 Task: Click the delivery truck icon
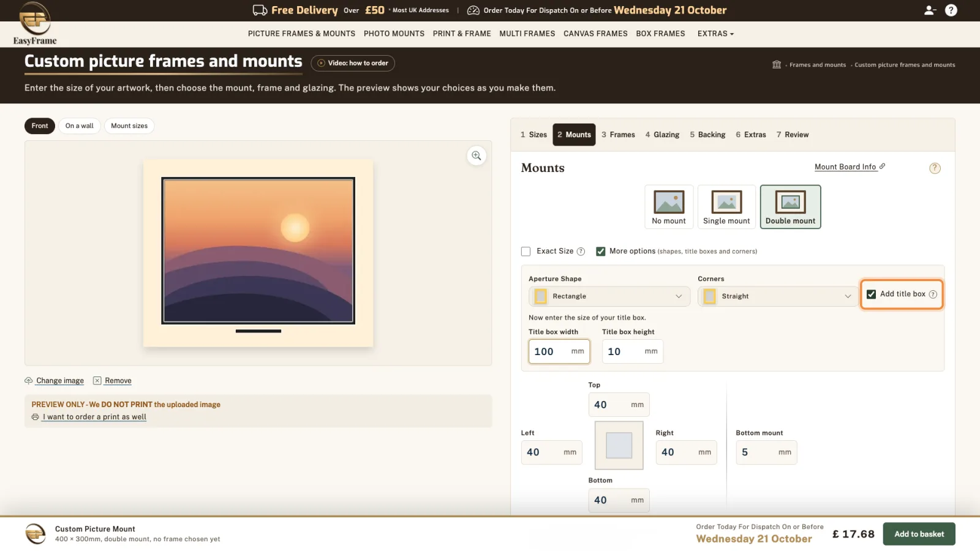click(260, 10)
